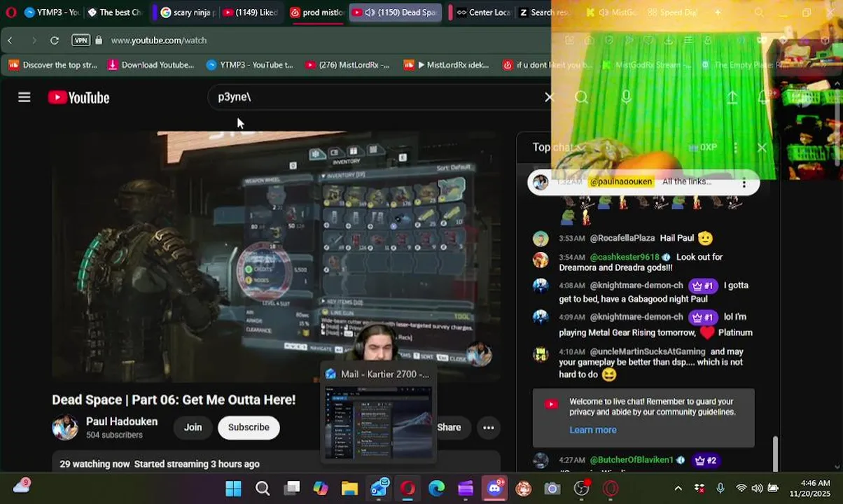Go back with the browser back arrow
The image size is (843, 504).
pyautogui.click(x=10, y=41)
